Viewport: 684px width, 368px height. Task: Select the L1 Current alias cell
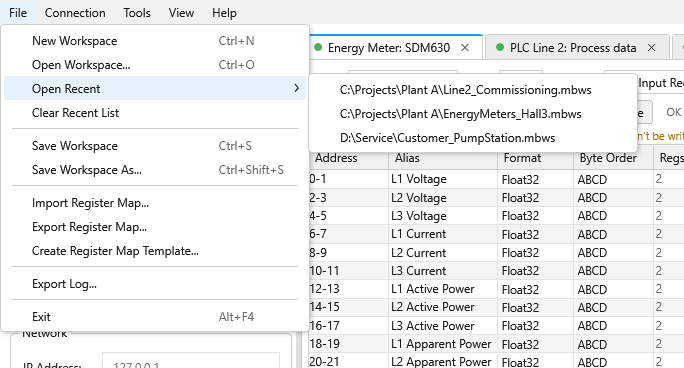coord(443,234)
